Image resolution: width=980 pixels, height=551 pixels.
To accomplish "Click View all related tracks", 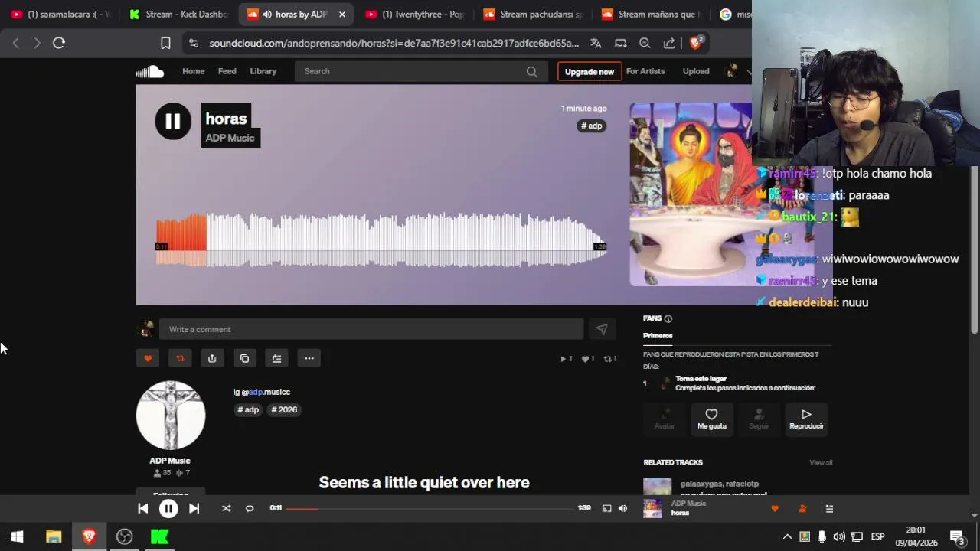I will click(821, 462).
